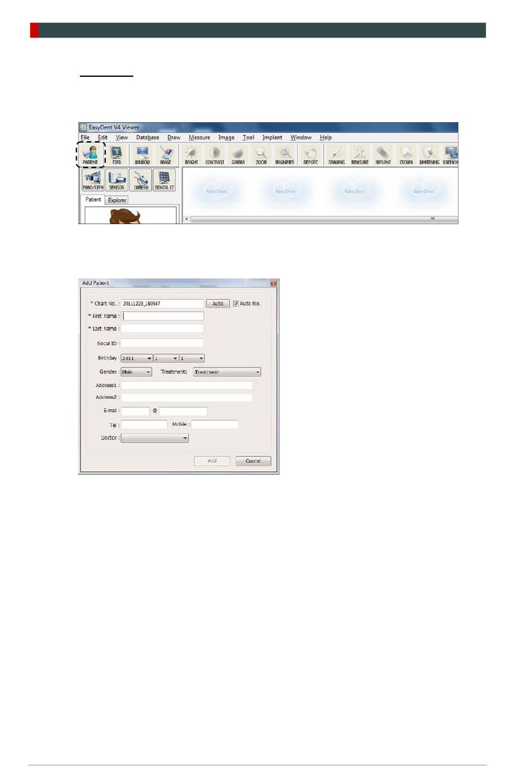Open the Implant tool
532x781 pixels.
[x=383, y=155]
